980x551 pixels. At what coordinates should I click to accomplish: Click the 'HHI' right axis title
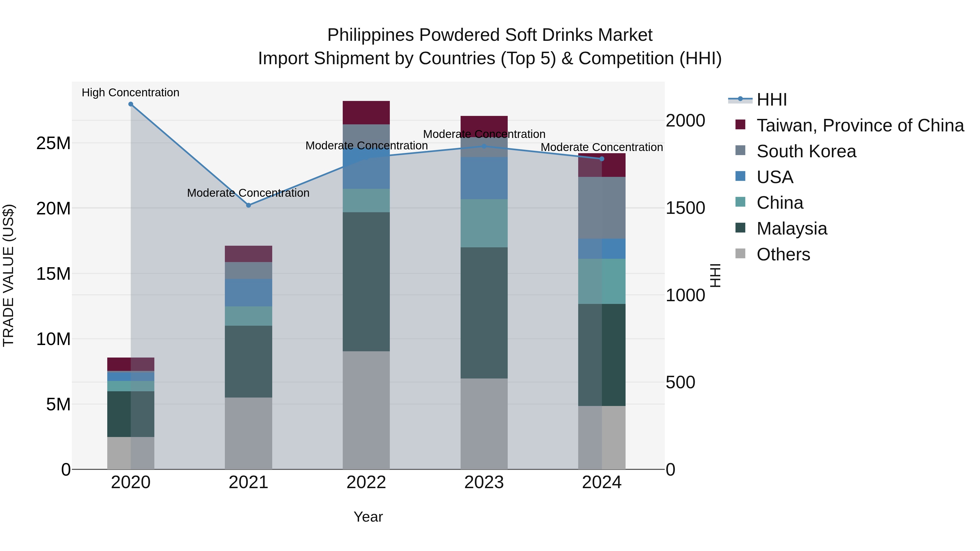point(715,275)
